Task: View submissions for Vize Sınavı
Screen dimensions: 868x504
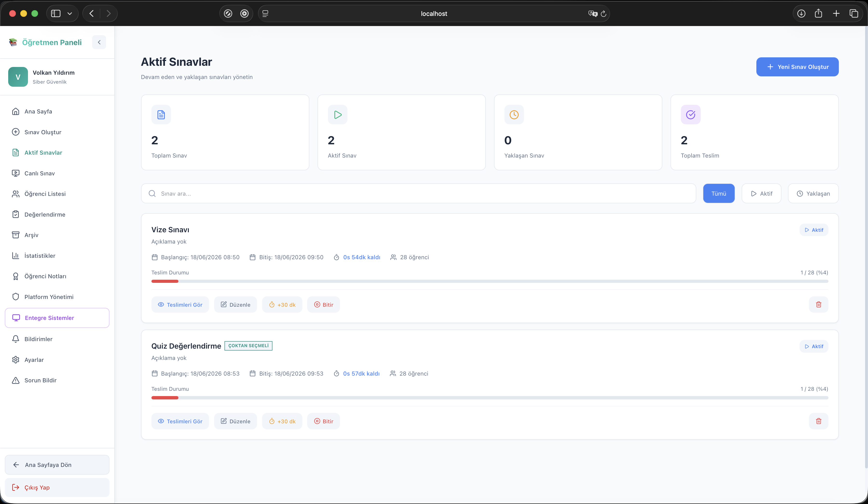Action: [x=180, y=305]
